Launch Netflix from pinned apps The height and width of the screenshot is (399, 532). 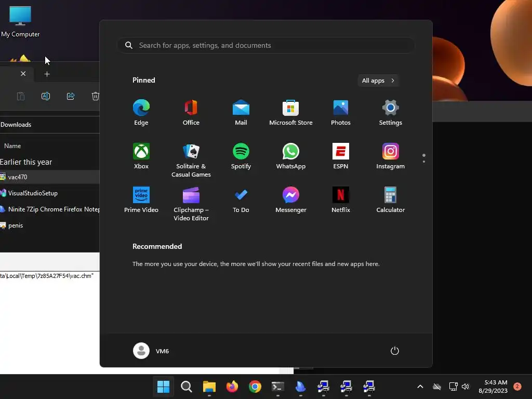341,200
